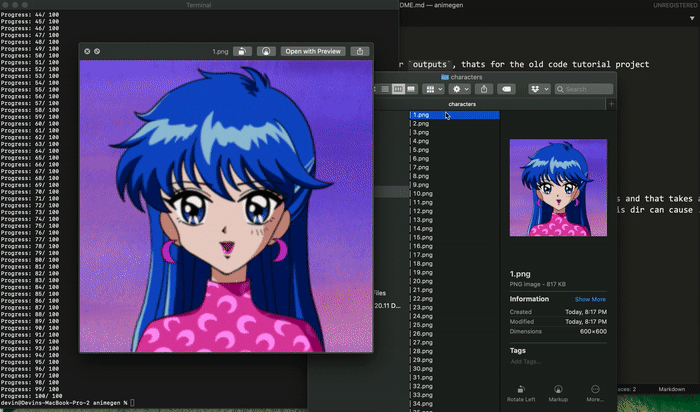The width and height of the screenshot is (700, 412).
Task: Click the Share icon in Quick Look window
Action: [360, 51]
